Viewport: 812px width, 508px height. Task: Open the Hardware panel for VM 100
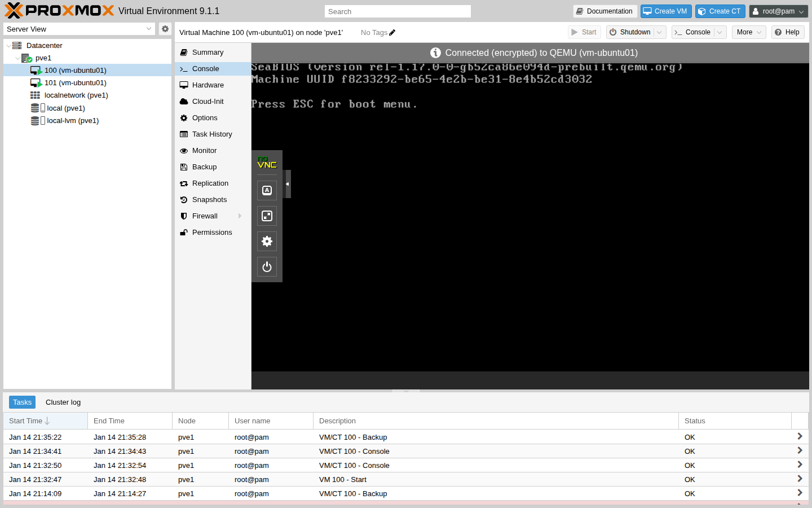[208, 85]
